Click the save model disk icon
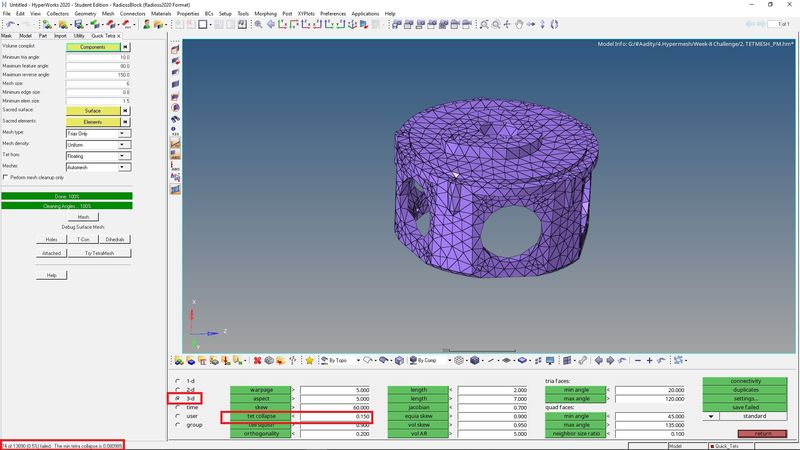 point(79,24)
